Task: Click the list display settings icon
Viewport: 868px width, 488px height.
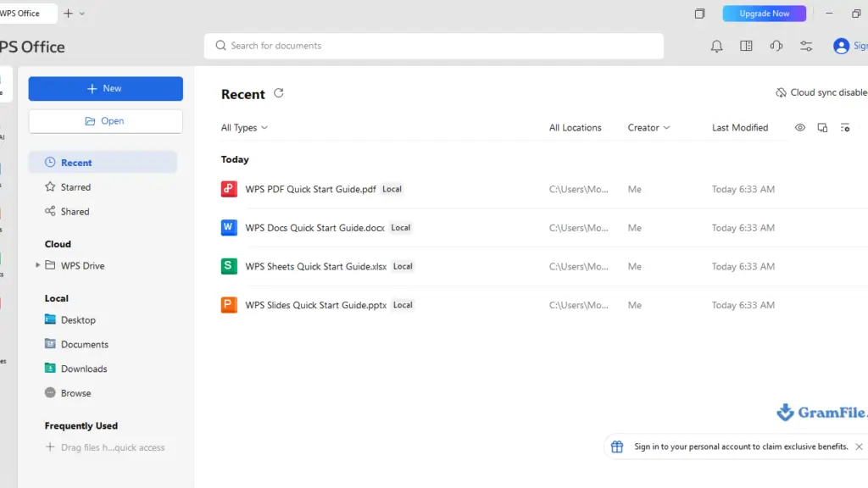Action: tap(845, 128)
